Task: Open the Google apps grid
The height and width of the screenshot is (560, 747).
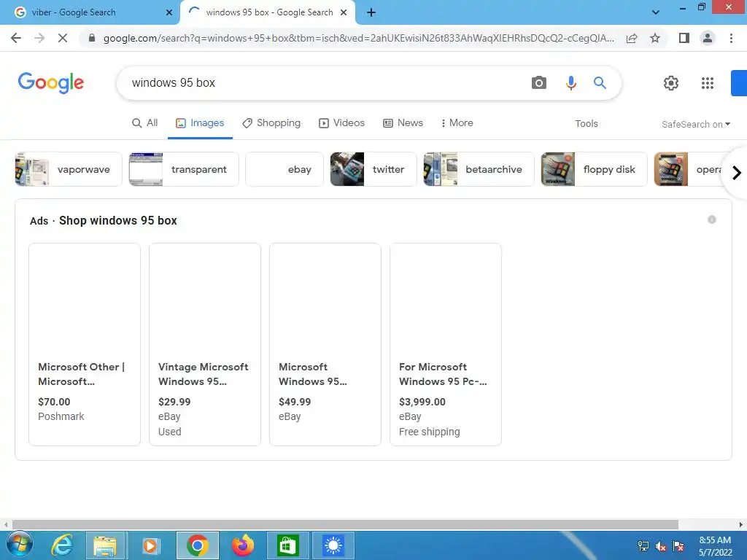Action: (708, 83)
